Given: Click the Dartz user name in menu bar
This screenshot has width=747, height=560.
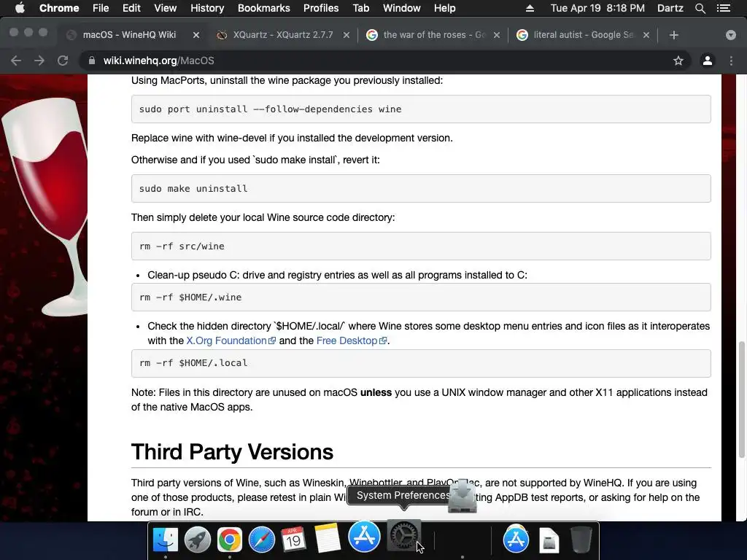Looking at the screenshot, I should click(670, 8).
